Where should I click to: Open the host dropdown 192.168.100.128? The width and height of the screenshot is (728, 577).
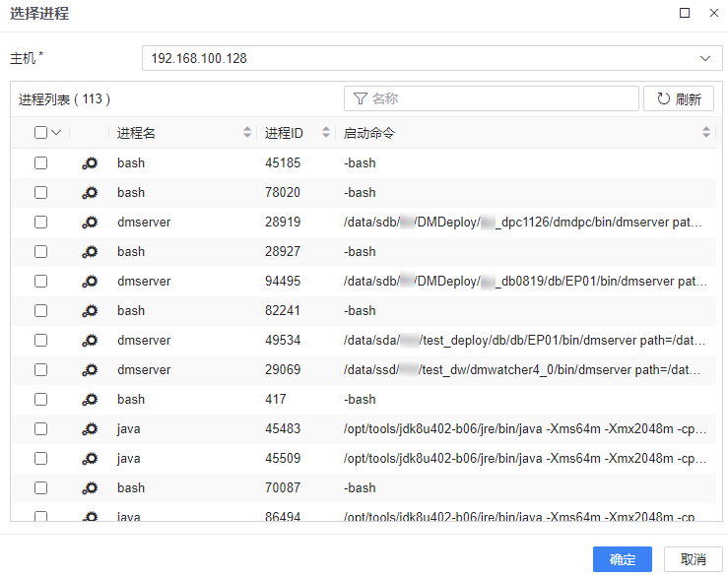[431, 58]
